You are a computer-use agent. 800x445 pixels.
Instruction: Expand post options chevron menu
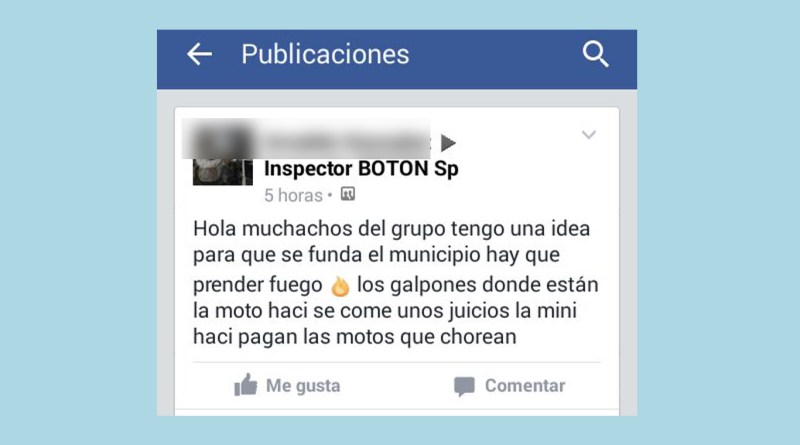tap(589, 135)
